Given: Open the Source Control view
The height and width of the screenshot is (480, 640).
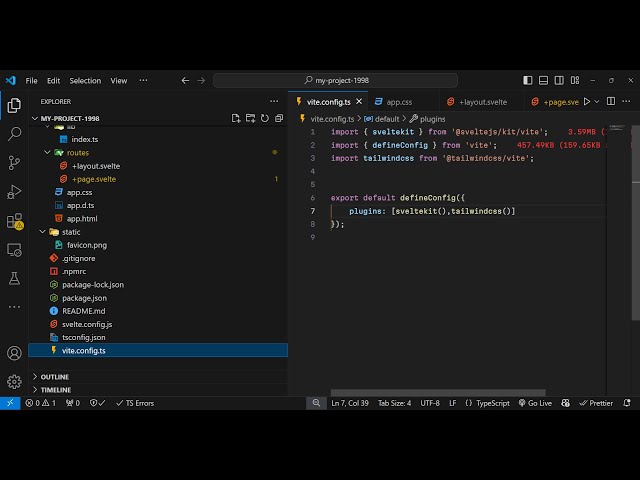Looking at the screenshot, I should [x=14, y=162].
